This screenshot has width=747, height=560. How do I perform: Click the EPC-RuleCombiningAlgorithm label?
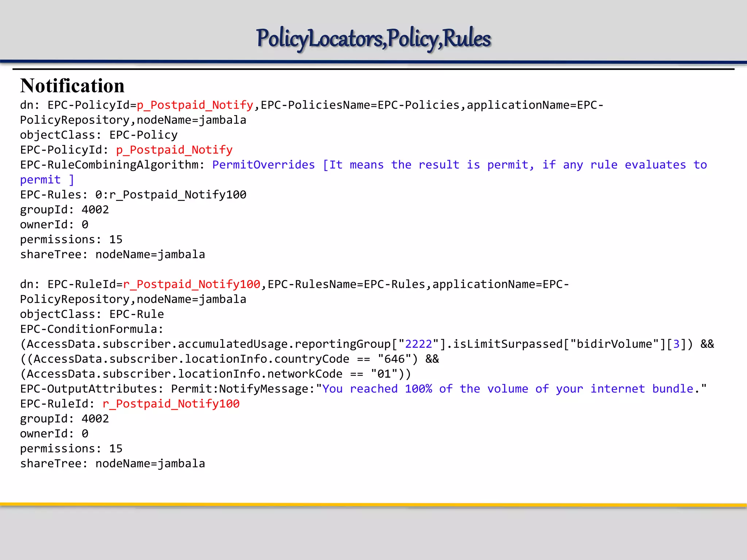click(x=112, y=165)
